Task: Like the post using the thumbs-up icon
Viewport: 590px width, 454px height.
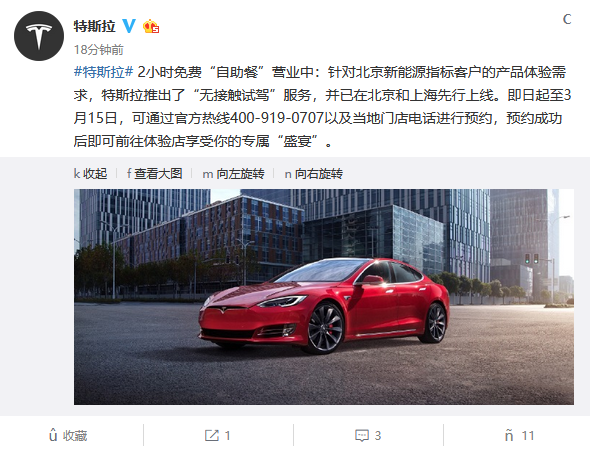Action: coord(509,436)
